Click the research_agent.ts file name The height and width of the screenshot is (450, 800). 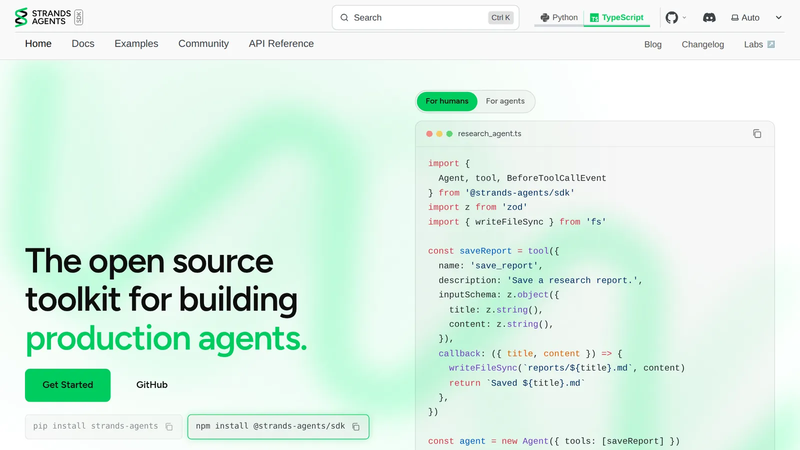pyautogui.click(x=489, y=134)
